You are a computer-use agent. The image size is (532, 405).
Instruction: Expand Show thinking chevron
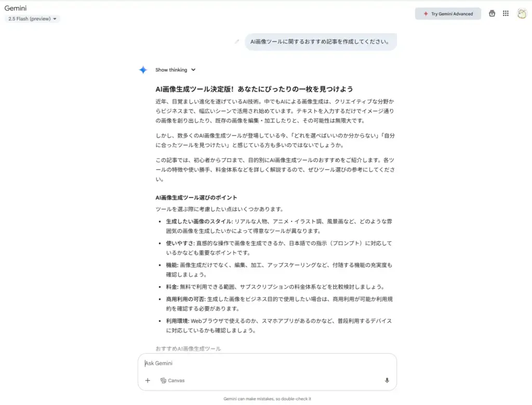193,70
